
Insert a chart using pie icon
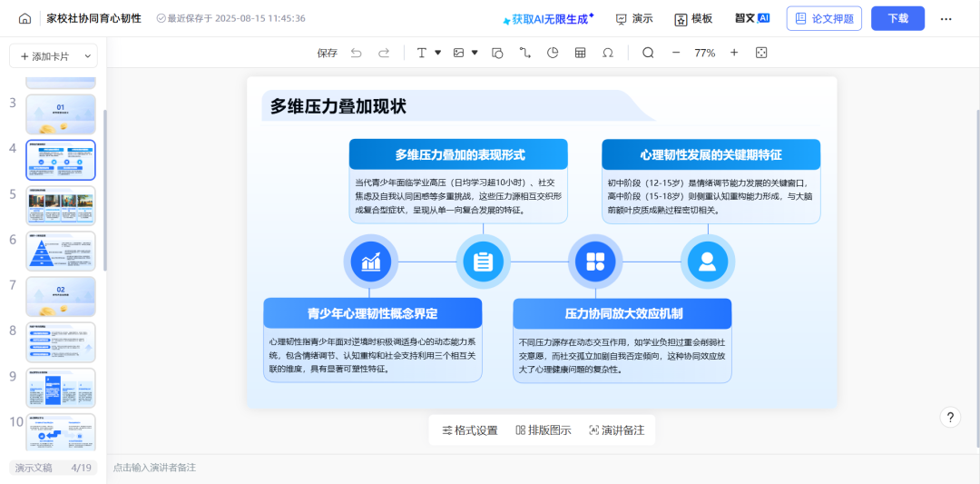tap(553, 53)
